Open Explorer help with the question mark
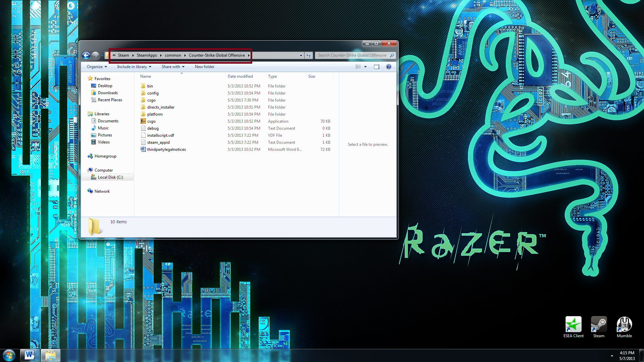Screen dimensions: 644x362 389,67
